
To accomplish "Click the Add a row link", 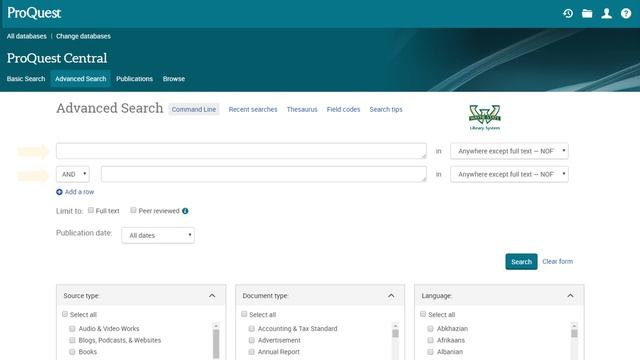I will [x=79, y=192].
